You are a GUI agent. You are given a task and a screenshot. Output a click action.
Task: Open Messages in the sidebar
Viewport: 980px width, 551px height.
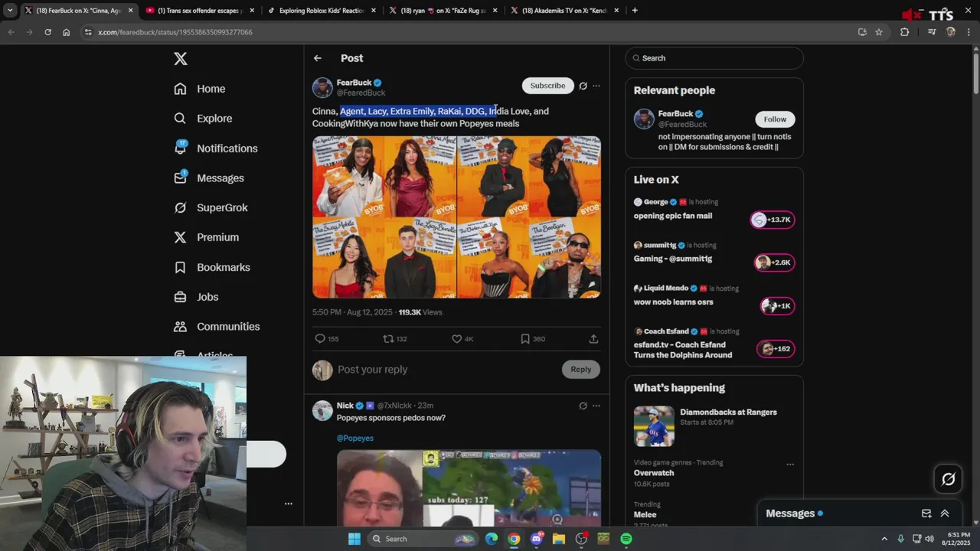click(x=209, y=178)
